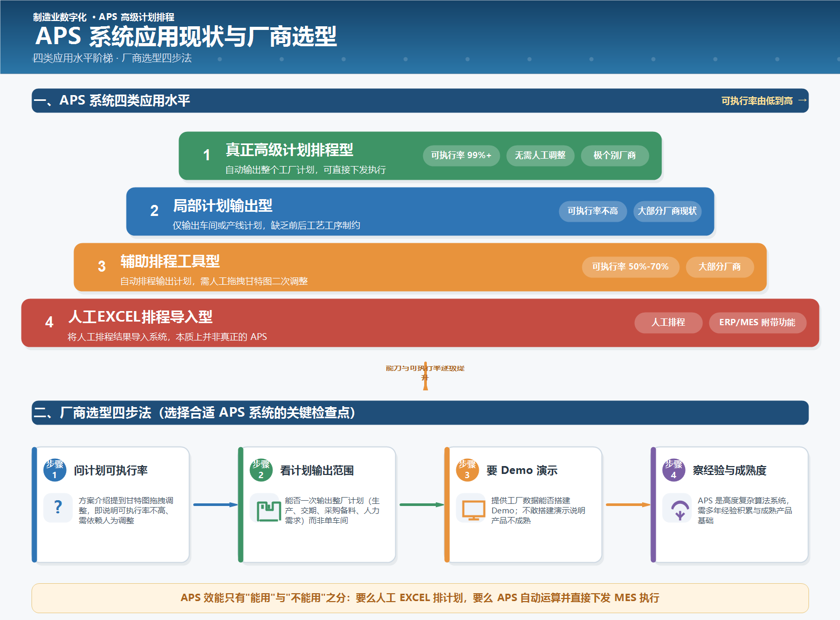Click the header line 制造业数字化 · APS 高级计划排程
Screen dimensions: 840x620
pyautogui.click(x=103, y=17)
